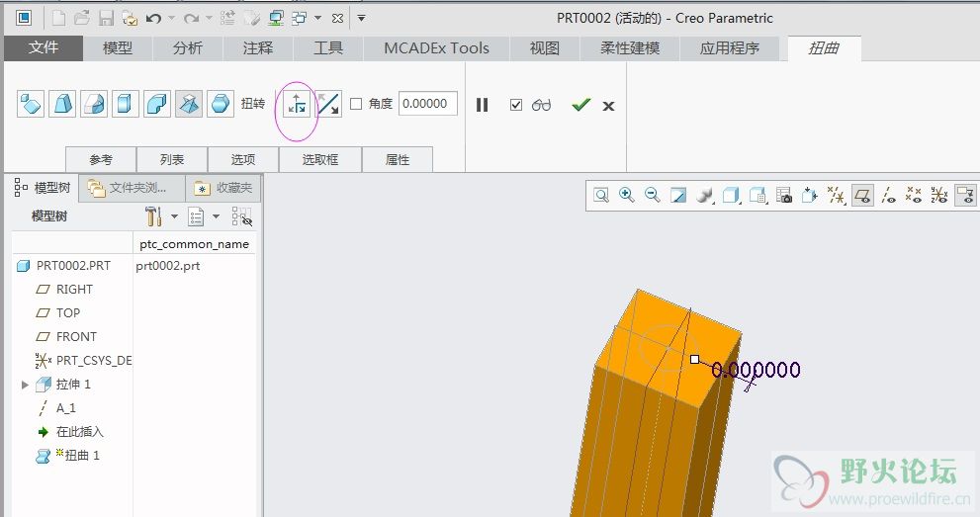Expand the 拉伸 1 feature node
Image resolution: width=980 pixels, height=517 pixels.
tap(25, 385)
